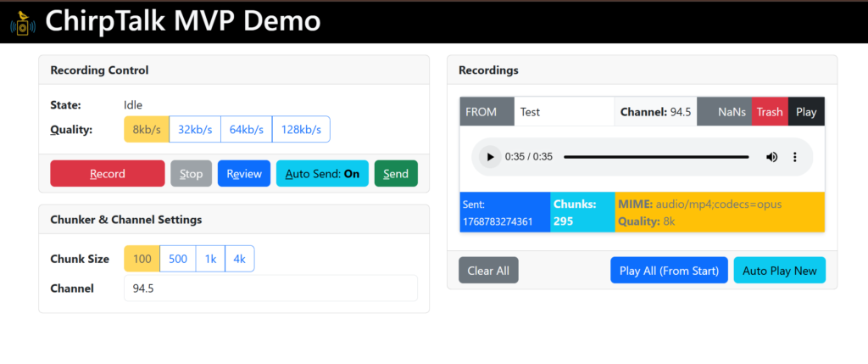Image resolution: width=868 pixels, height=364 pixels.
Task: Click the Channel input field
Action: [x=271, y=288]
